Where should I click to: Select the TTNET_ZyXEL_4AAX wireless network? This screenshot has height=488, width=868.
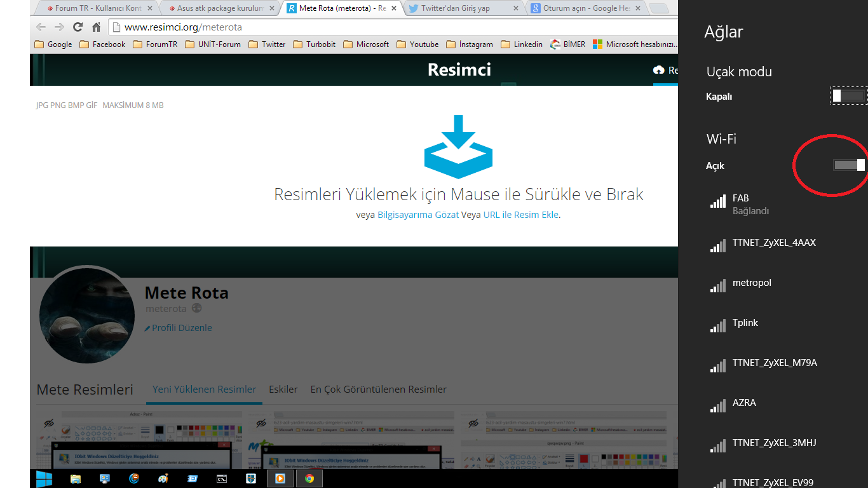(773, 243)
